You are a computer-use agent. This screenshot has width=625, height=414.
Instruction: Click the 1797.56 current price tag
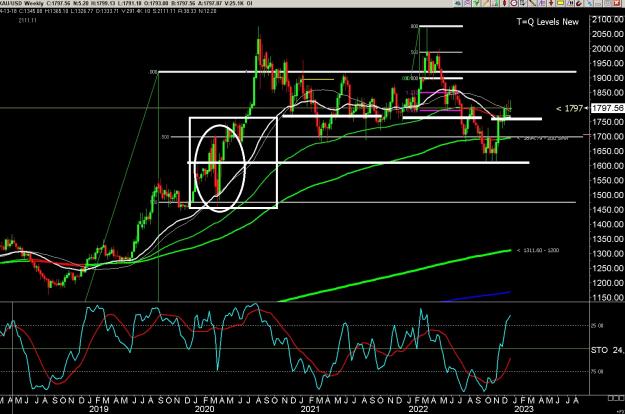(x=607, y=108)
